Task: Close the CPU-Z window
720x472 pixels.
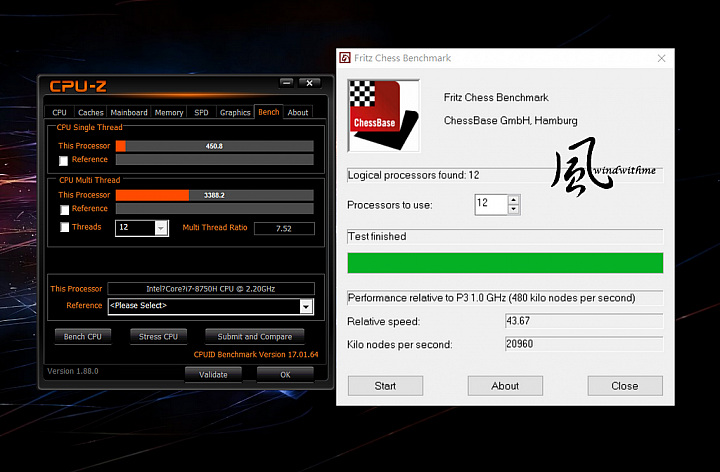Action: point(309,83)
